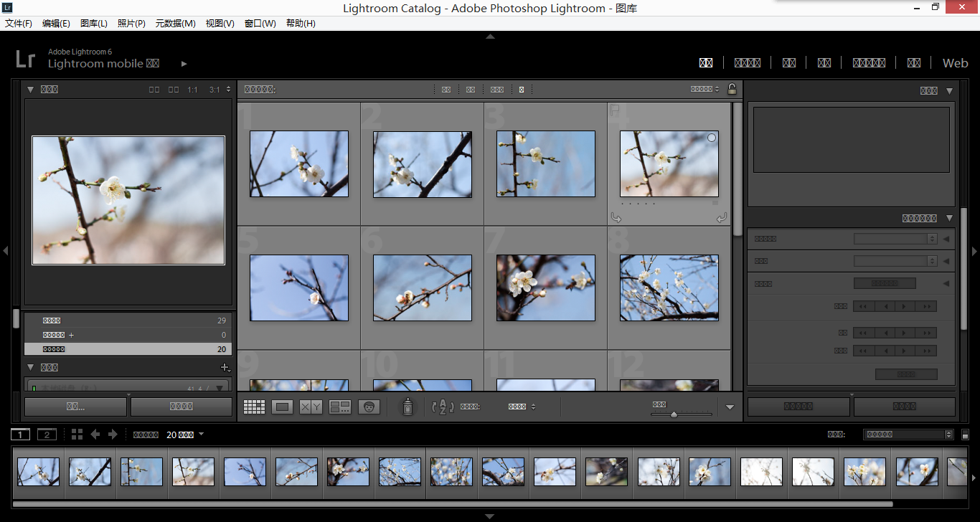The height and width of the screenshot is (522, 980).
Task: Open People face view icon
Action: [369, 407]
